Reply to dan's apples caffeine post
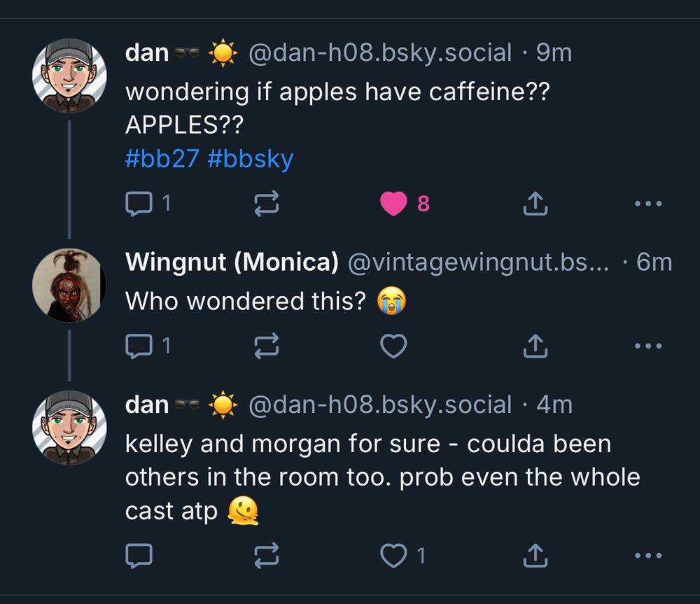 [138, 204]
